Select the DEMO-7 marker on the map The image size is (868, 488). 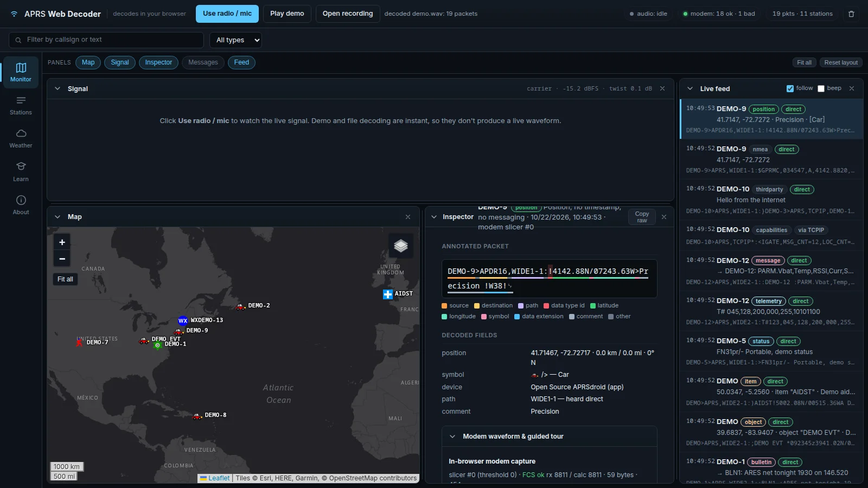80,342
